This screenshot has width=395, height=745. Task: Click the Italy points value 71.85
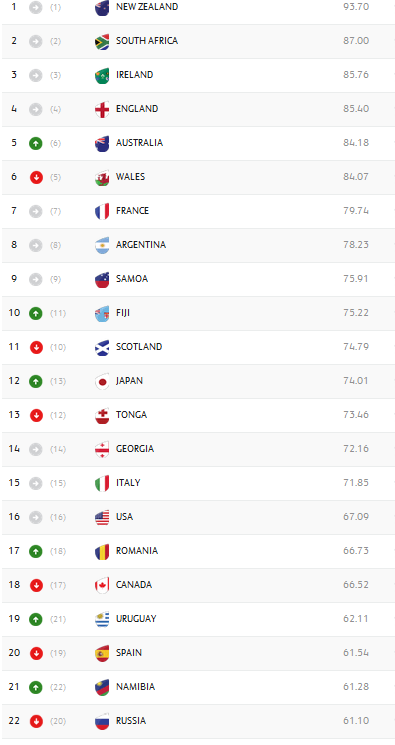[356, 483]
